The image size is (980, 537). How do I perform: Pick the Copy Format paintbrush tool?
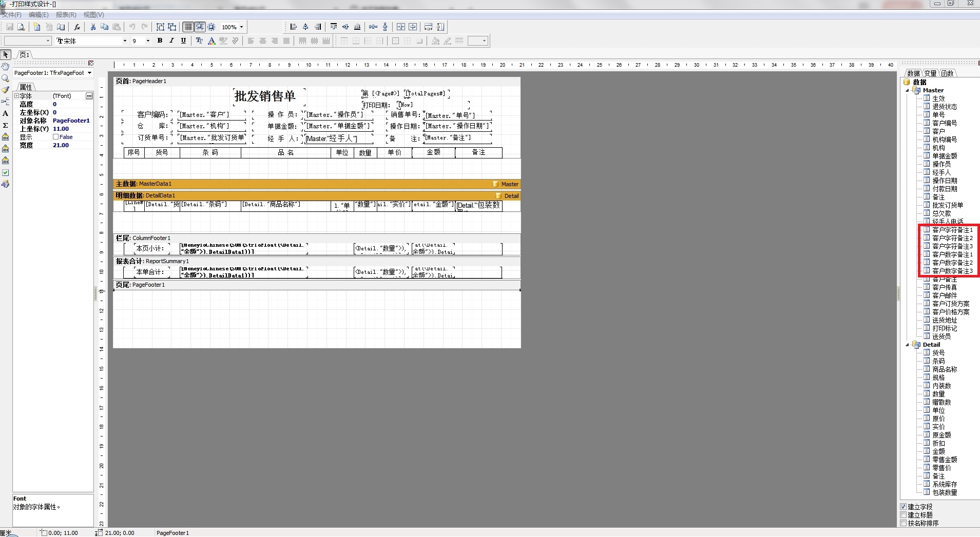pyautogui.click(x=5, y=90)
